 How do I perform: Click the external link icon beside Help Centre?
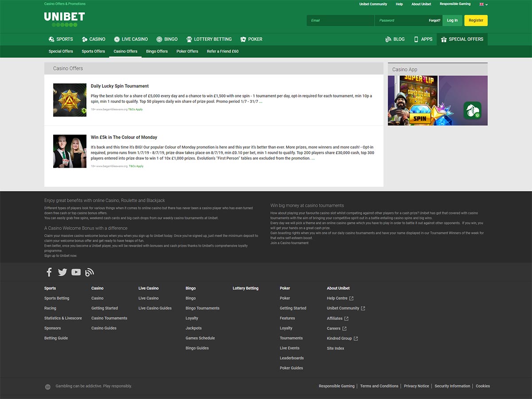[x=352, y=298]
